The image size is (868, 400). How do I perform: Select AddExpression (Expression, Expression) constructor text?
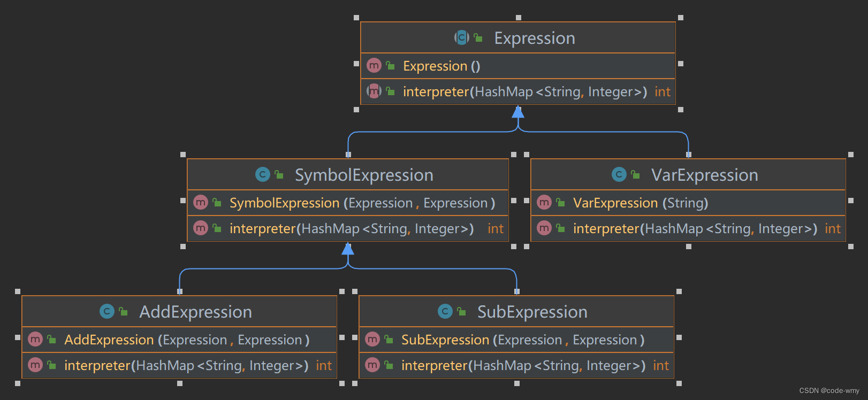coord(187,340)
